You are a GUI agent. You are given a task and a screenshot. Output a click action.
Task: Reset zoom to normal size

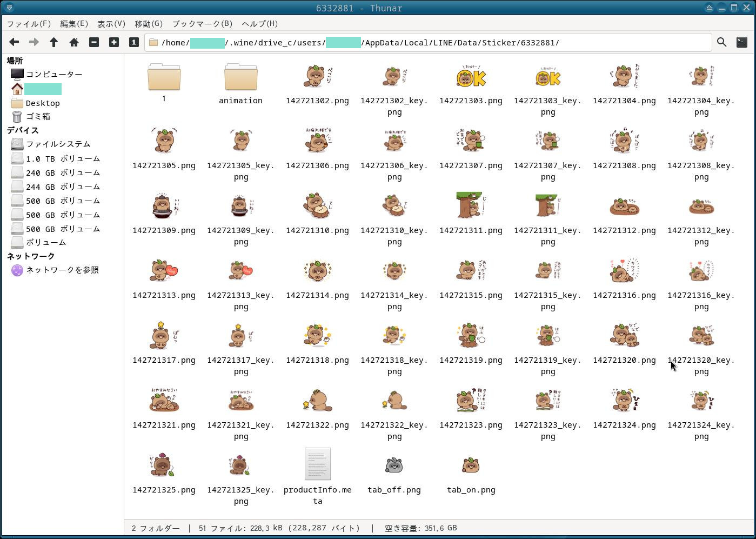pos(134,42)
